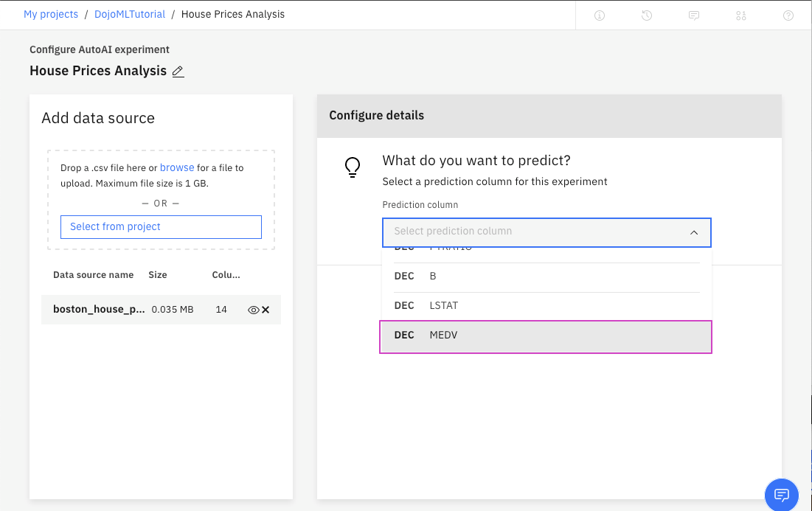812x511 pixels.
Task: Open the help question mark icon
Action: pyautogui.click(x=788, y=15)
